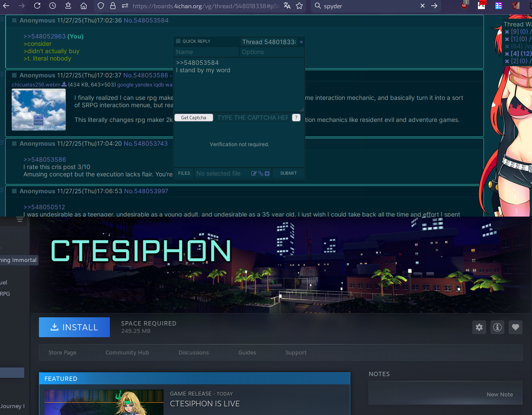Search image with google link
Screen dimensions: 532x415
point(125,85)
